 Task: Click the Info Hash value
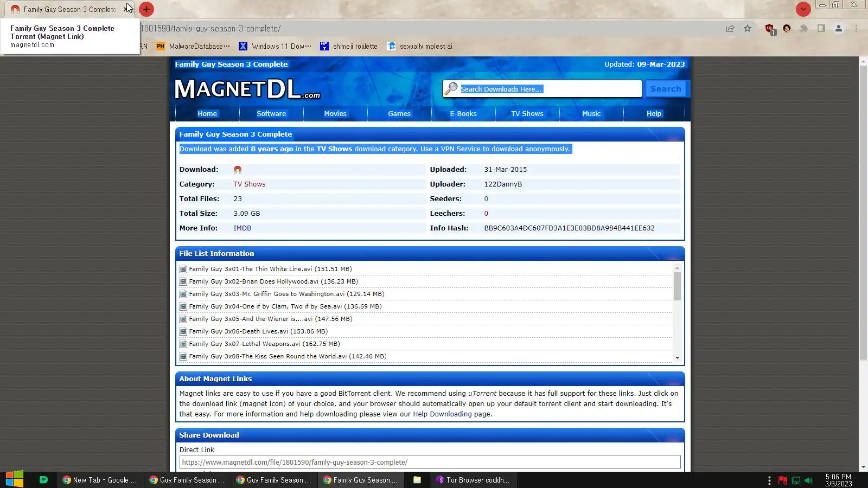click(570, 228)
